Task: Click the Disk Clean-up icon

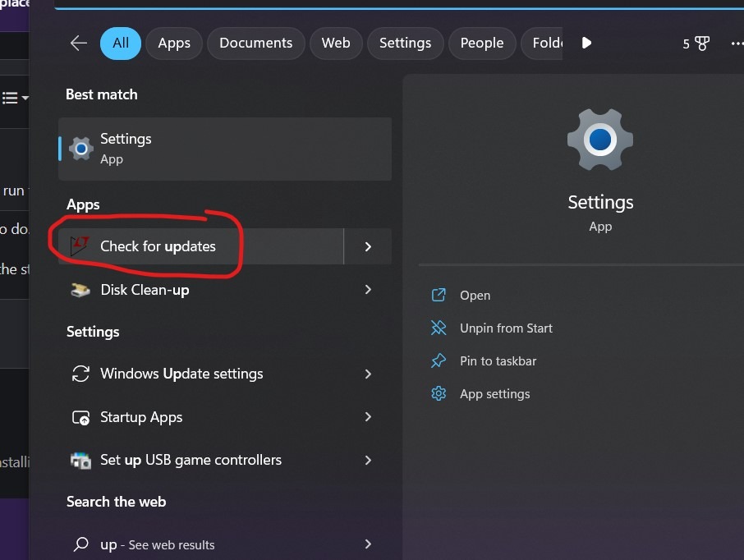Action: click(80, 290)
